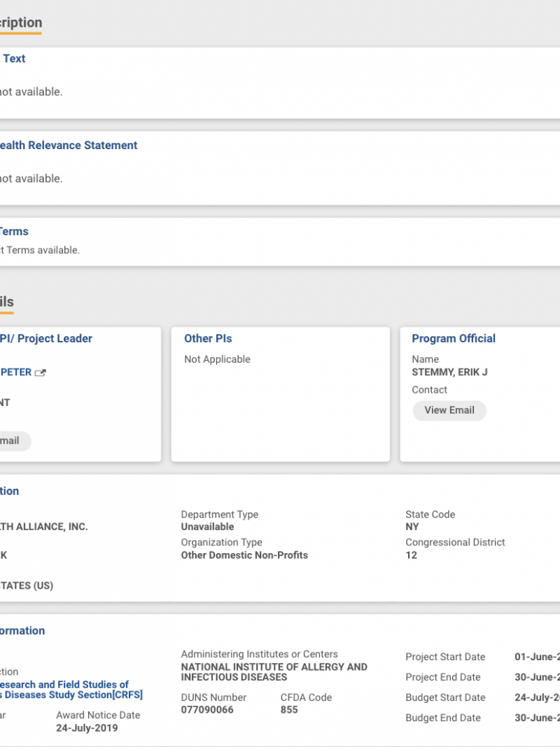Click the Program Official card heading
The width and height of the screenshot is (560, 747).
click(453, 339)
